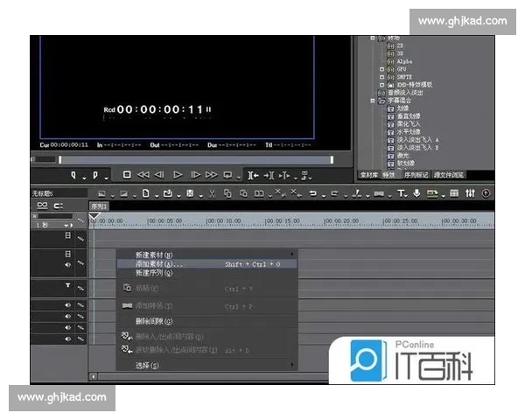
Task: Toggle audio mute on the bottom audio track
Action: [67, 337]
